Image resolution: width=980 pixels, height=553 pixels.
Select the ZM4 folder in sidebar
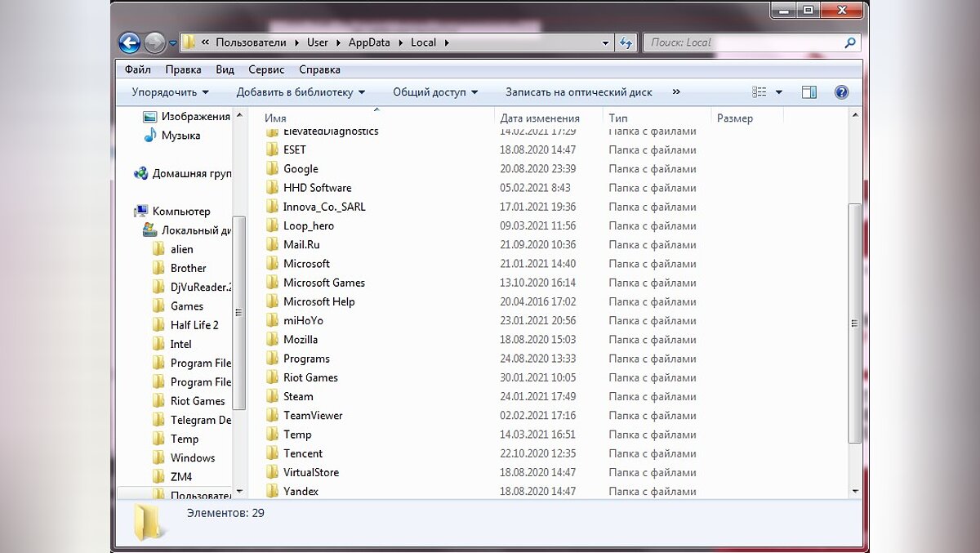(x=180, y=476)
